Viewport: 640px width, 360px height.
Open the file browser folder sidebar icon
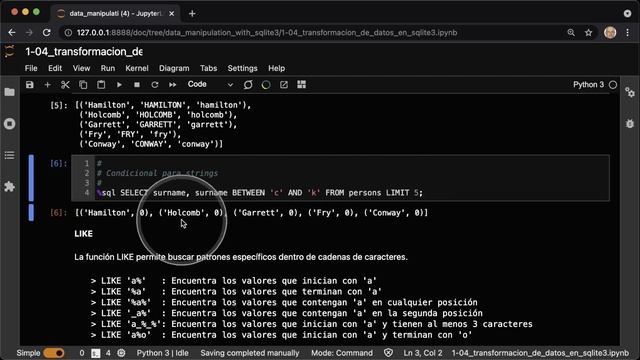(x=9, y=92)
